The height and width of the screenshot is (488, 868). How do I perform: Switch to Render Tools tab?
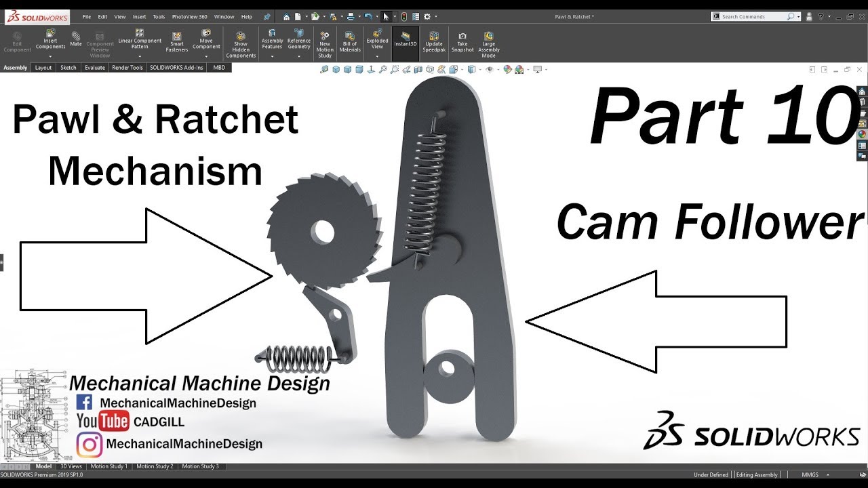(127, 68)
